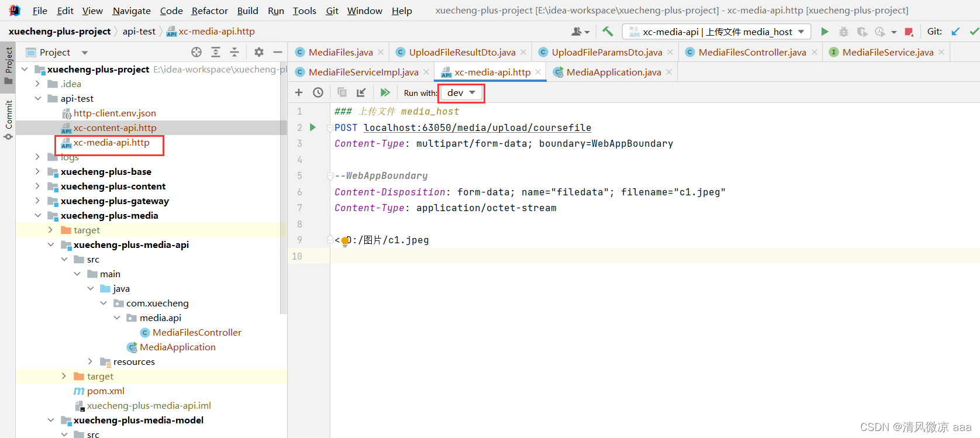Image resolution: width=980 pixels, height=438 pixels.
Task: Click line number 6 in gutter
Action: coord(299,192)
